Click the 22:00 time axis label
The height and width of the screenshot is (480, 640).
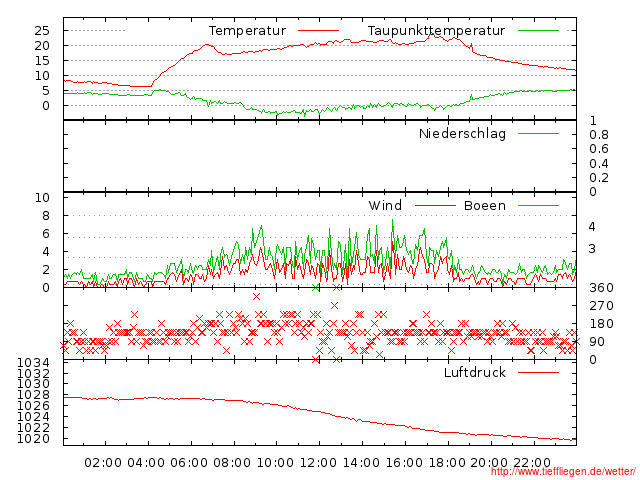(x=532, y=463)
